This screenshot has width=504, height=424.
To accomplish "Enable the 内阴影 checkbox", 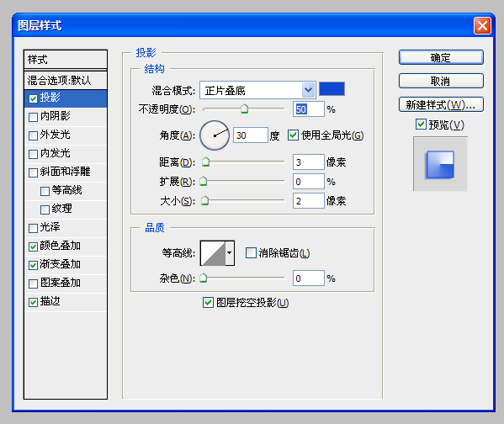I will (33, 117).
